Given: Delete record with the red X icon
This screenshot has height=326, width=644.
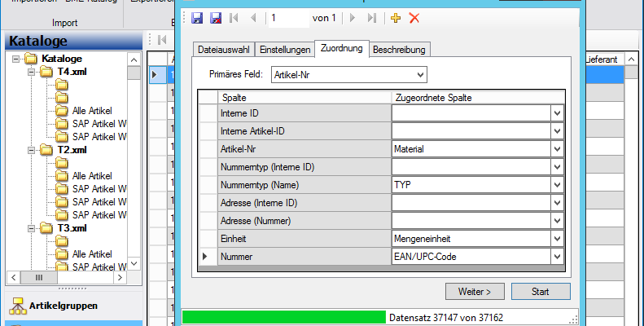Looking at the screenshot, I should (x=414, y=18).
